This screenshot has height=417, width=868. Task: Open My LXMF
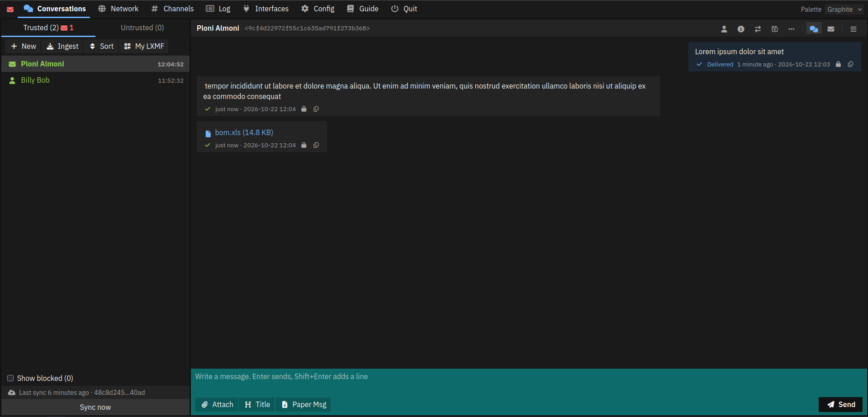pyautogui.click(x=144, y=46)
